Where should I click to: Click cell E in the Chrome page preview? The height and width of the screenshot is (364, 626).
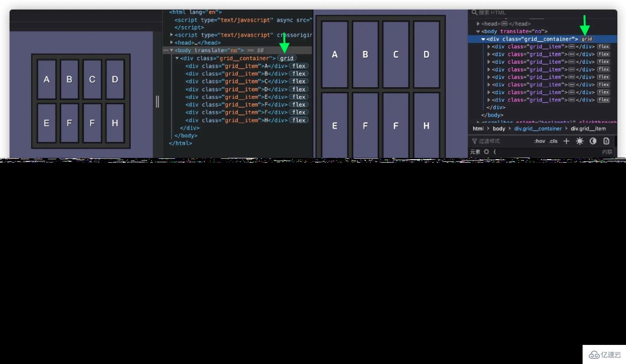[x=46, y=123]
